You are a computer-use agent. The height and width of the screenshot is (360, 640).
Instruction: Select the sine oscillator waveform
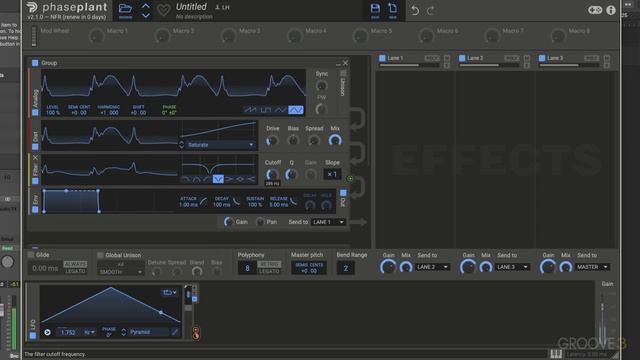coord(296,110)
